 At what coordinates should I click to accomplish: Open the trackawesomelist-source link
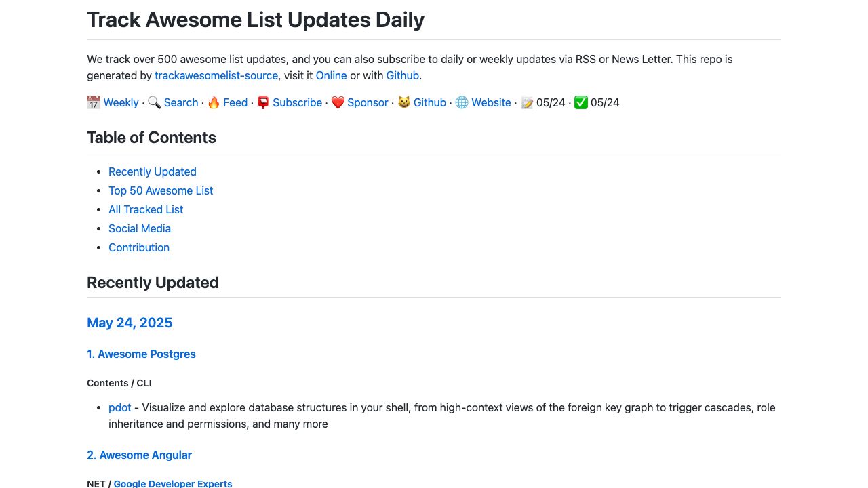tap(216, 75)
